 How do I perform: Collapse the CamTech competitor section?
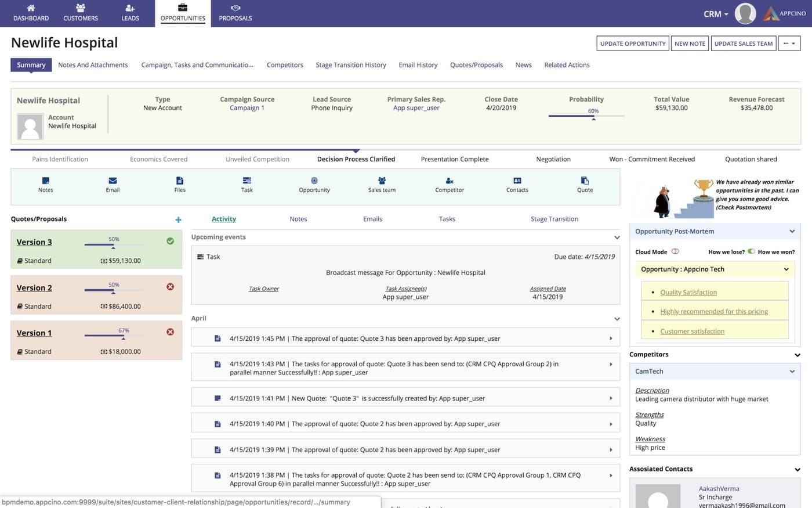click(792, 372)
